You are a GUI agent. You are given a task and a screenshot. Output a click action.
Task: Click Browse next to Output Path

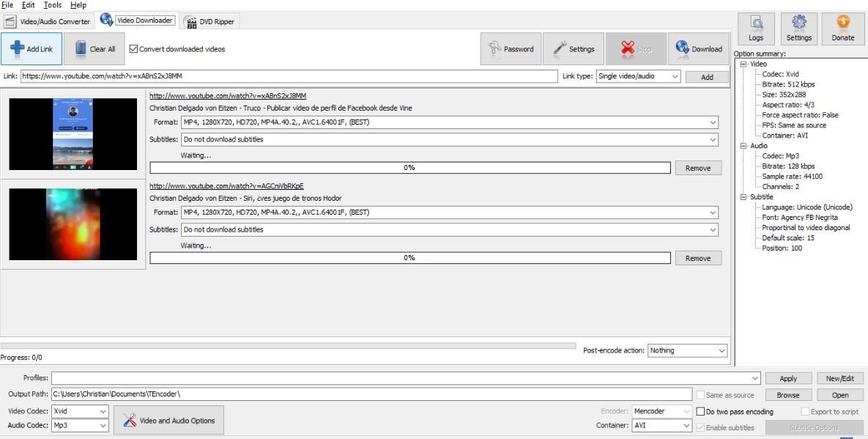pos(787,394)
